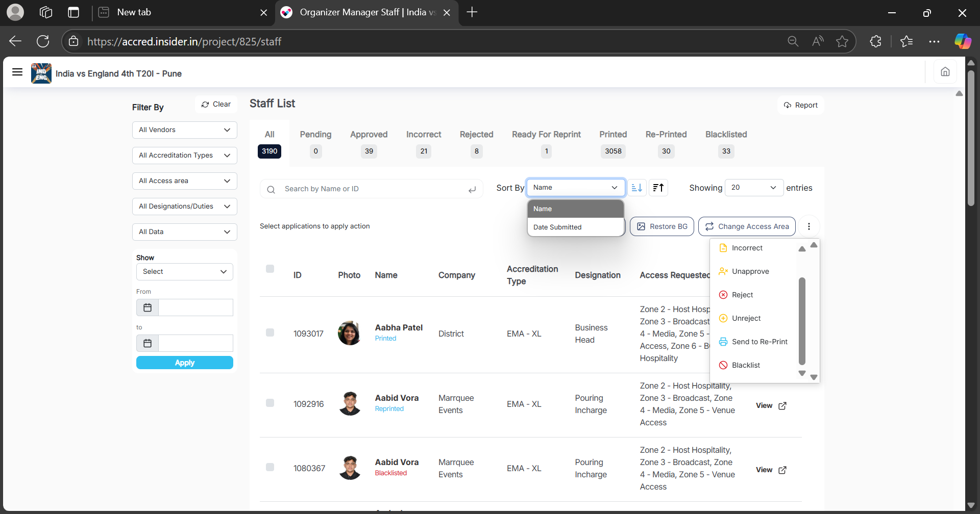Choose Date Submitted from sort options

click(x=557, y=227)
